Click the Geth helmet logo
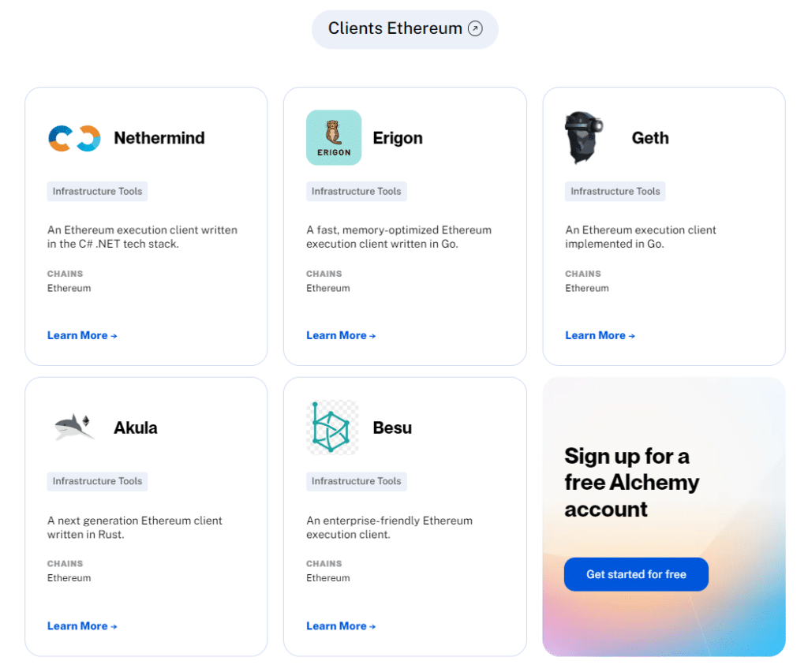 (584, 137)
